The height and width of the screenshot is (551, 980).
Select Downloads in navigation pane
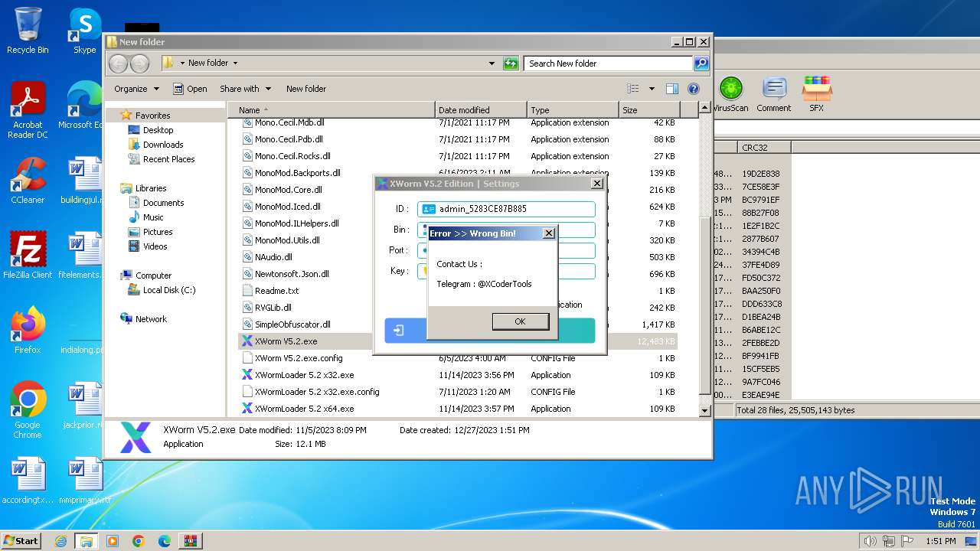[163, 145]
